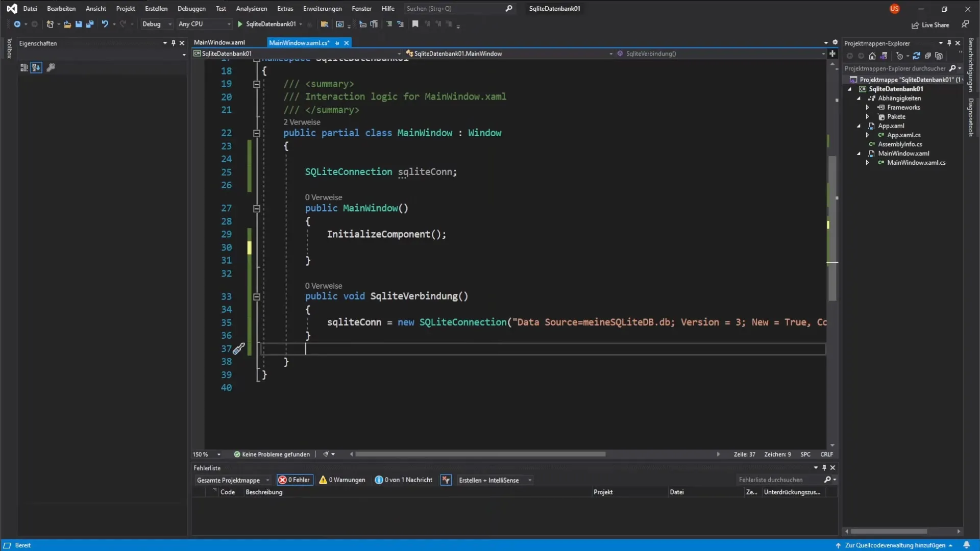
Task: Open the Analysieren menu
Action: click(251, 9)
